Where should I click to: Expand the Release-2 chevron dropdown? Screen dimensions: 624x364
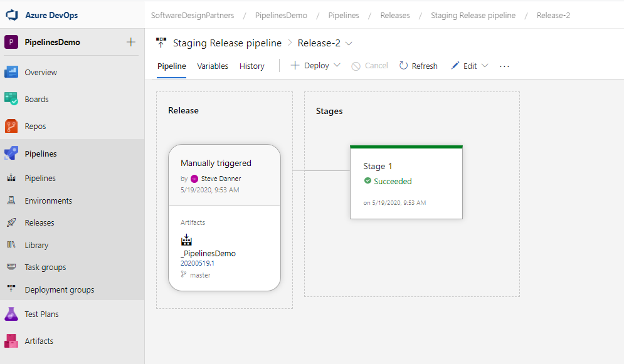pos(349,43)
